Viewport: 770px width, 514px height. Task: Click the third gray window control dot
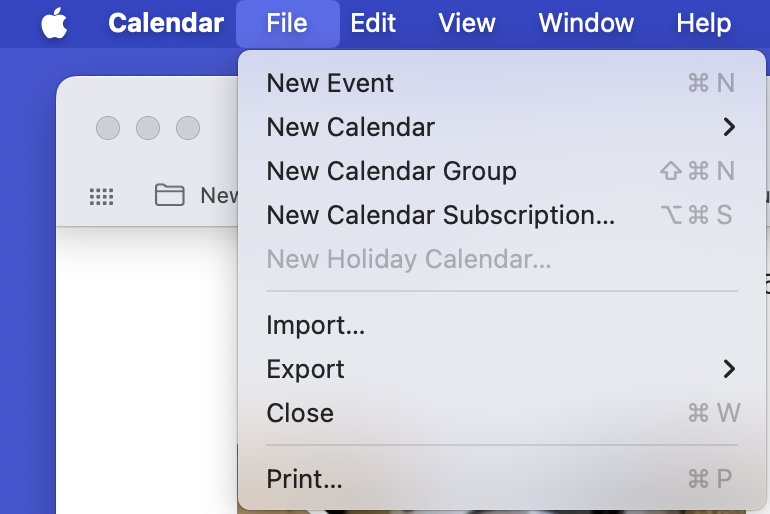click(x=188, y=128)
